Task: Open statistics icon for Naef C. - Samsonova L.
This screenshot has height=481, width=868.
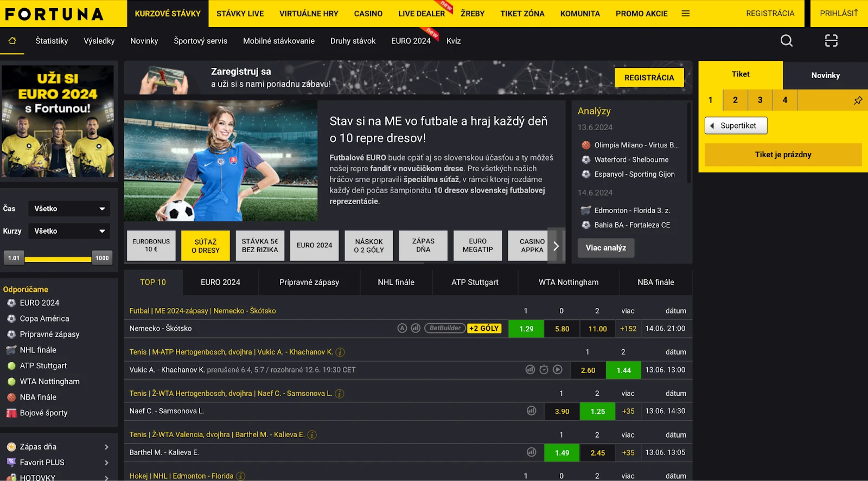Action: coord(531,411)
